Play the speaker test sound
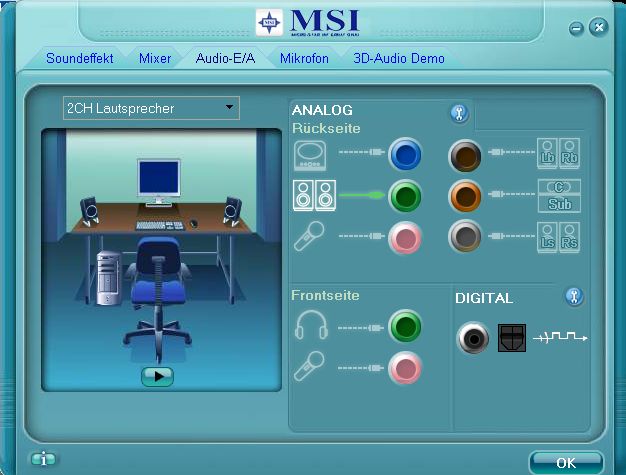The height and width of the screenshot is (475, 626). 157,376
